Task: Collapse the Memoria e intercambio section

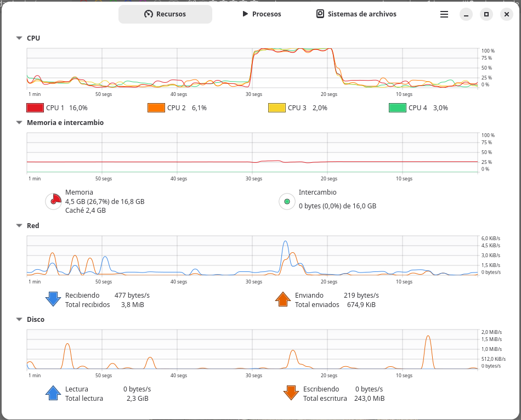Action: [19, 123]
